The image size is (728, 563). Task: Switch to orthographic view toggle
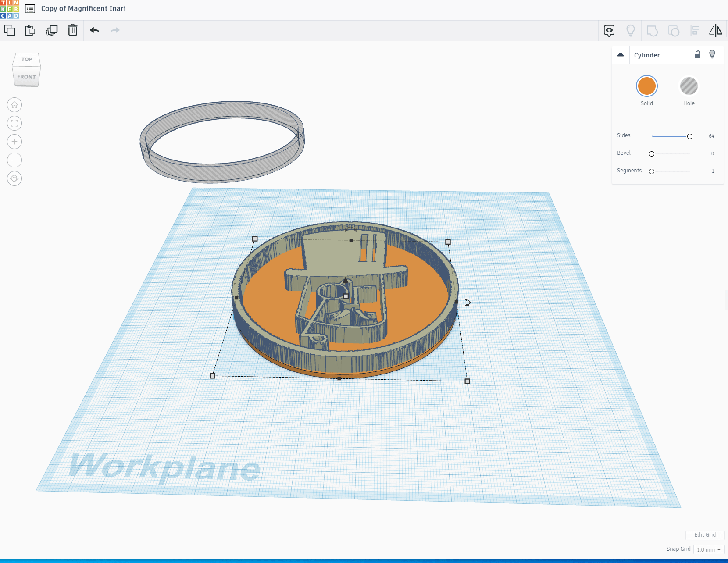pos(14,178)
